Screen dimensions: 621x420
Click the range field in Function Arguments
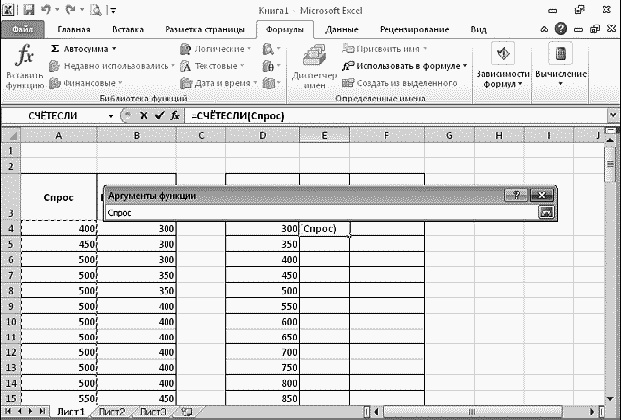(x=318, y=212)
